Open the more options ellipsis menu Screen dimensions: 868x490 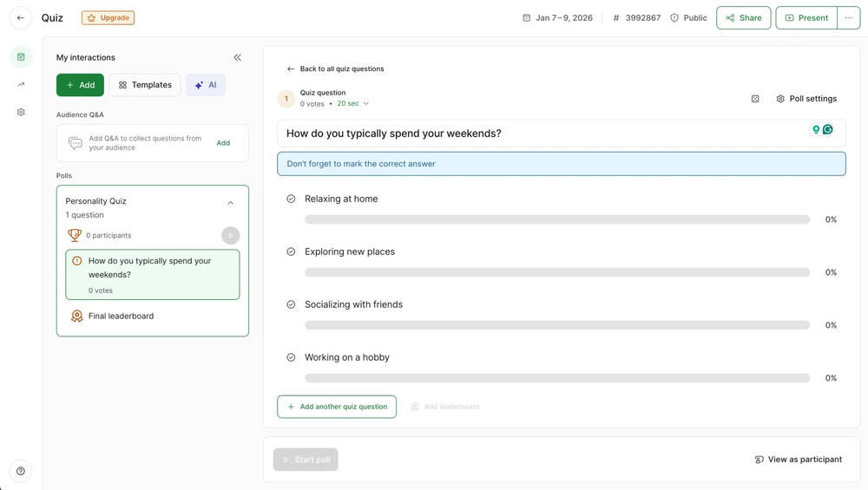click(x=849, y=17)
